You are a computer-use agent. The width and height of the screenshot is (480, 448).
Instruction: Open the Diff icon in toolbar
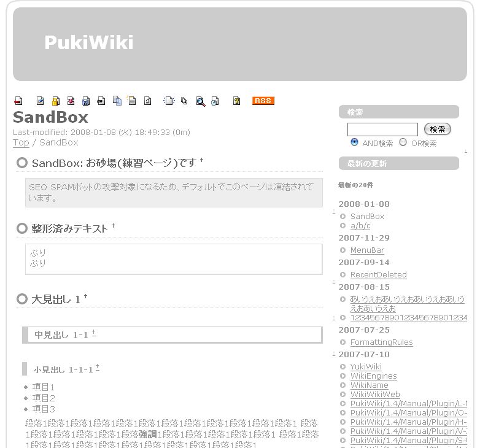[x=71, y=101]
